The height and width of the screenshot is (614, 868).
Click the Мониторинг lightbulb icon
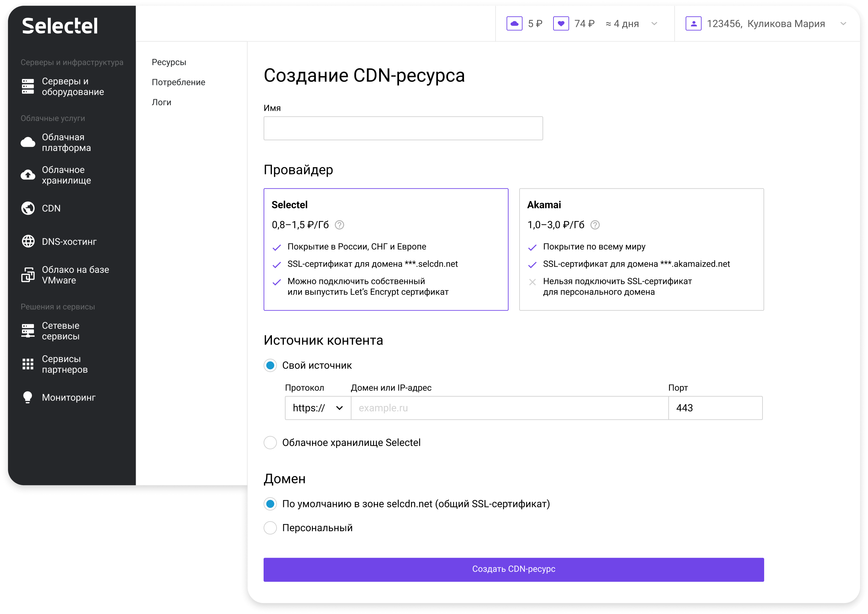pos(28,397)
